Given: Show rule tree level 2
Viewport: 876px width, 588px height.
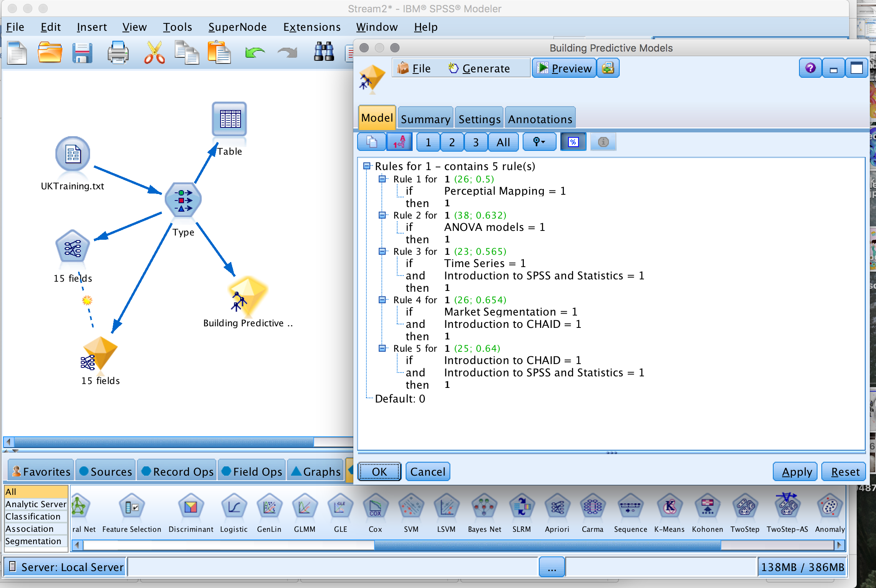Looking at the screenshot, I should tap(452, 142).
